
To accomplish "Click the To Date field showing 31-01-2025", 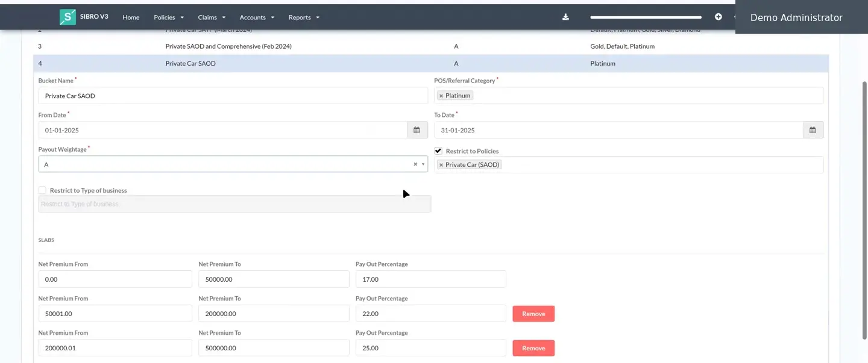I will click(619, 130).
